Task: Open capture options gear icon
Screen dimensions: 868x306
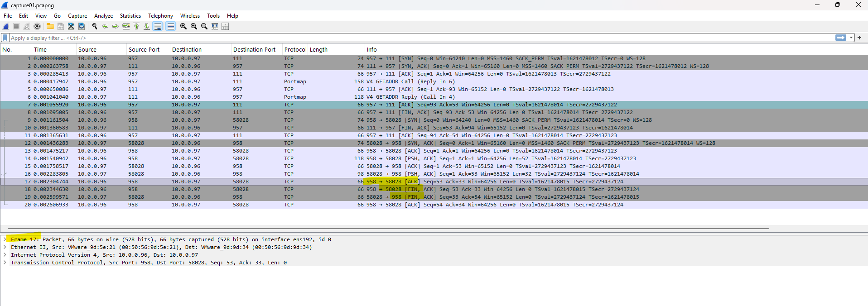Action: tap(37, 26)
